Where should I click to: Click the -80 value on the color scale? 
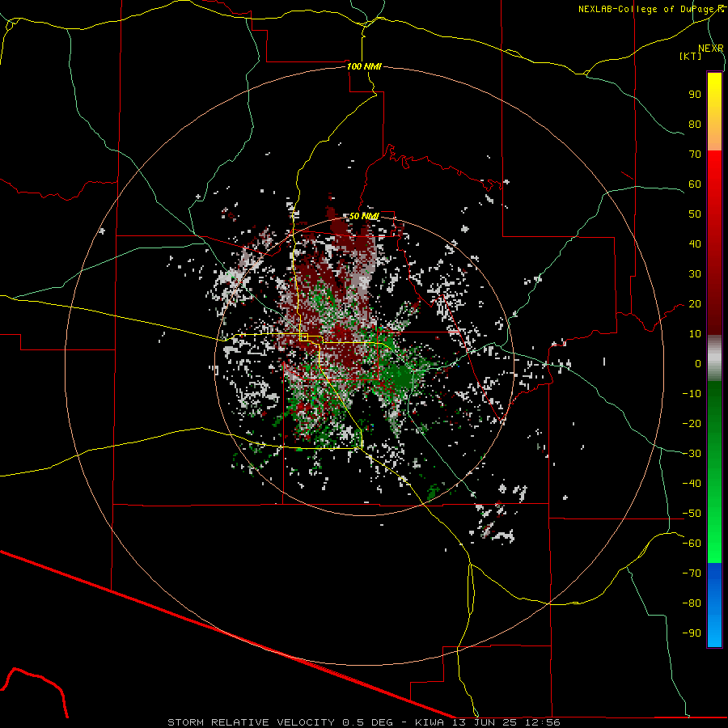pos(692,603)
